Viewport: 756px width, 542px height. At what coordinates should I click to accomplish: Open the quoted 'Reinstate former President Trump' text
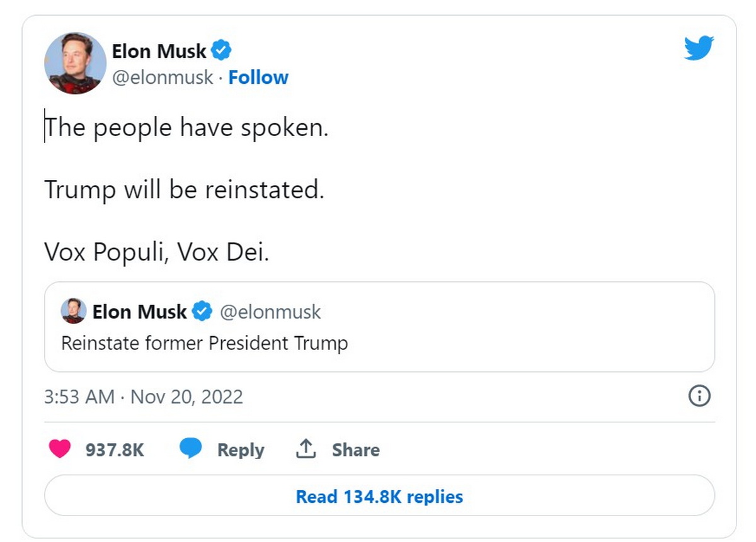point(204,343)
